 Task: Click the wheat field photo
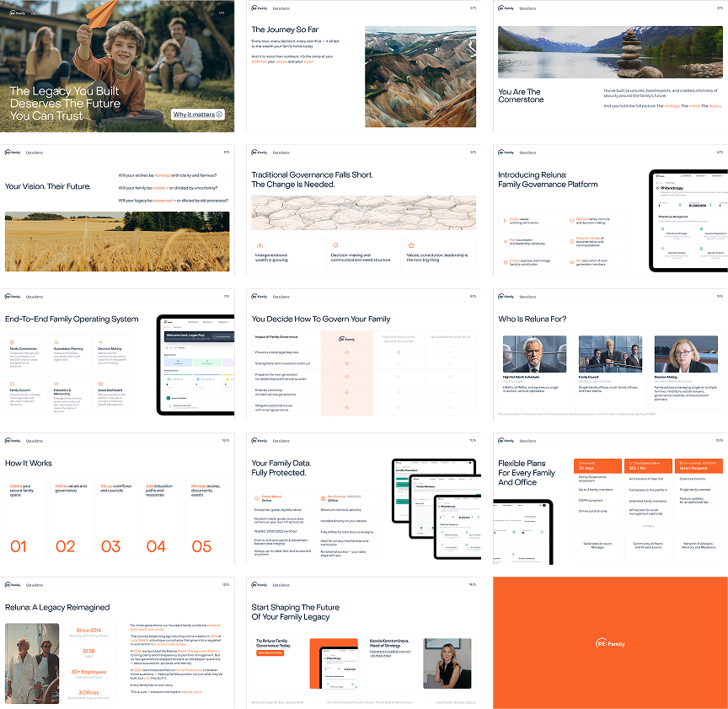(x=117, y=242)
